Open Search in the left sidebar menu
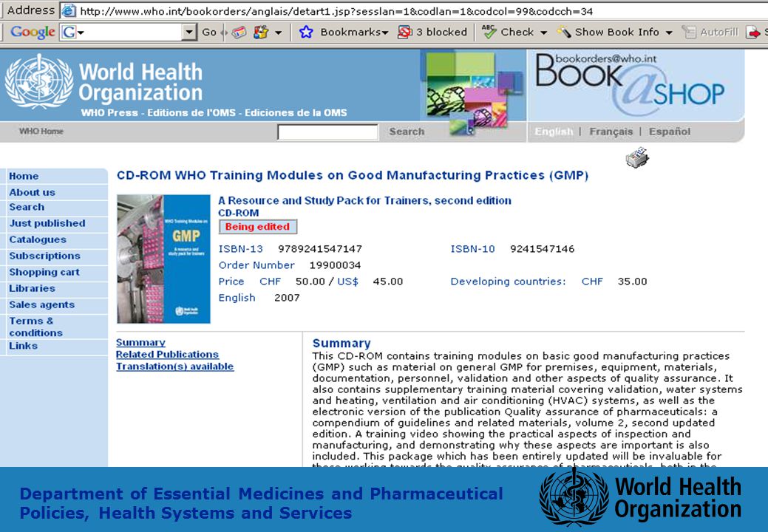 [27, 207]
